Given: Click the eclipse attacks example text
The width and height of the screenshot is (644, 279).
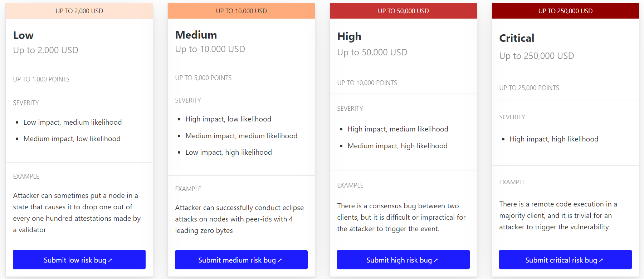Looking at the screenshot, I should coord(239,219).
